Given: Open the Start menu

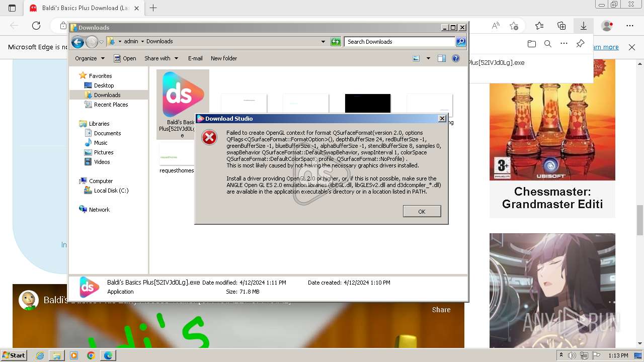Looking at the screenshot, I should coord(14,355).
